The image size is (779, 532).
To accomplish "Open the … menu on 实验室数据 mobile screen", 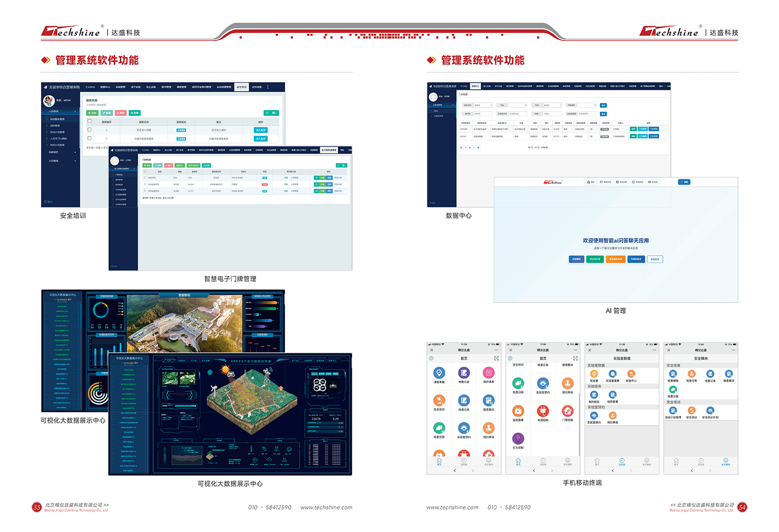I will click(x=654, y=350).
